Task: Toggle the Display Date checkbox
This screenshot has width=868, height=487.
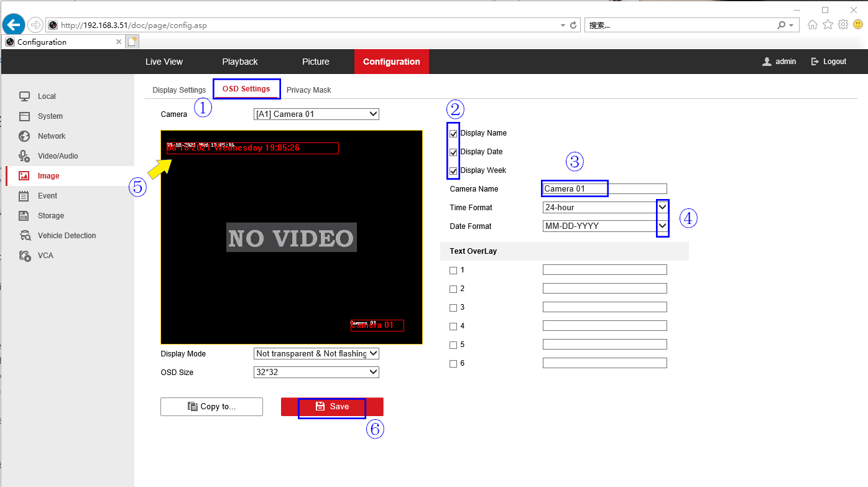Action: point(454,152)
